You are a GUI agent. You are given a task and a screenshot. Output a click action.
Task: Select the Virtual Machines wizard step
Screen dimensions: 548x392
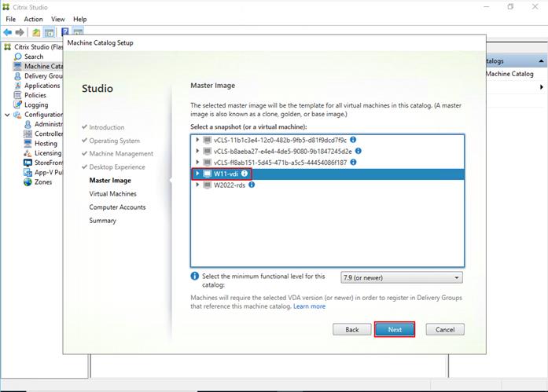(x=112, y=194)
